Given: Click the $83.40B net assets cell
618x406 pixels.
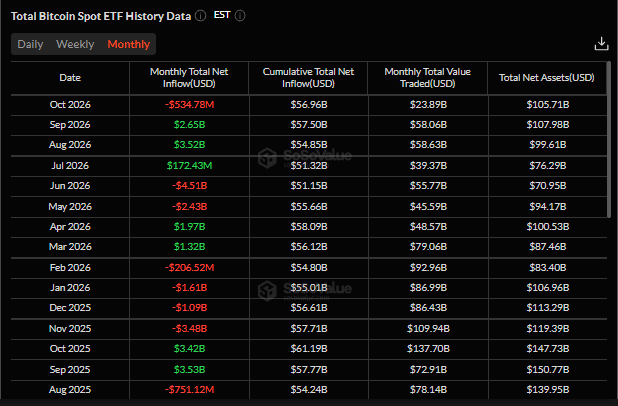Looking at the screenshot, I should pos(548,268).
